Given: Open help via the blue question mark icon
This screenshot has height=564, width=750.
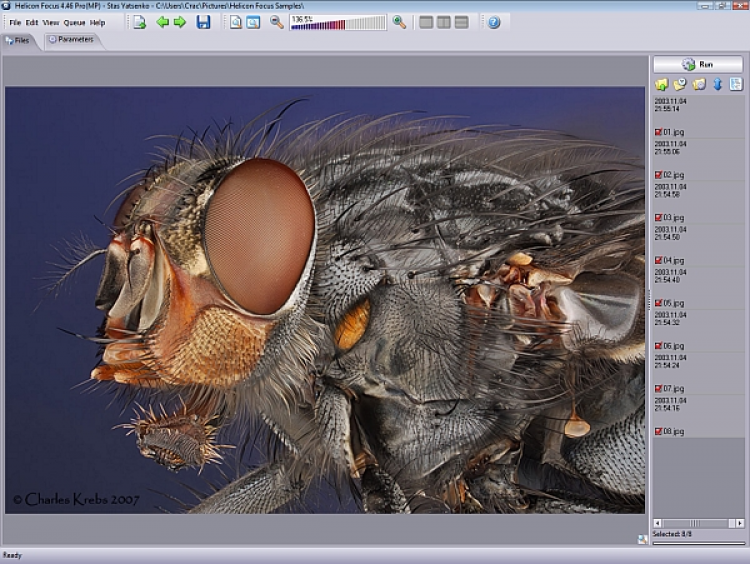Looking at the screenshot, I should (493, 22).
